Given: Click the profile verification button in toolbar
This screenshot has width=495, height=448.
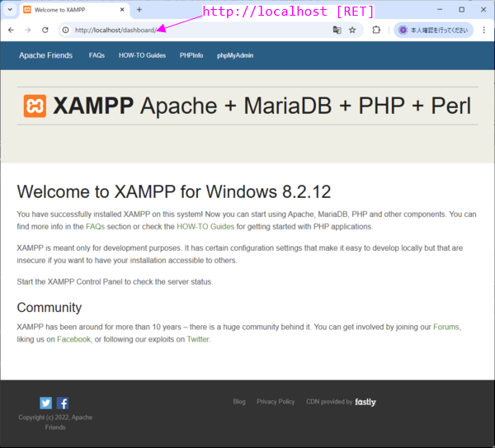Looking at the screenshot, I should 432,30.
